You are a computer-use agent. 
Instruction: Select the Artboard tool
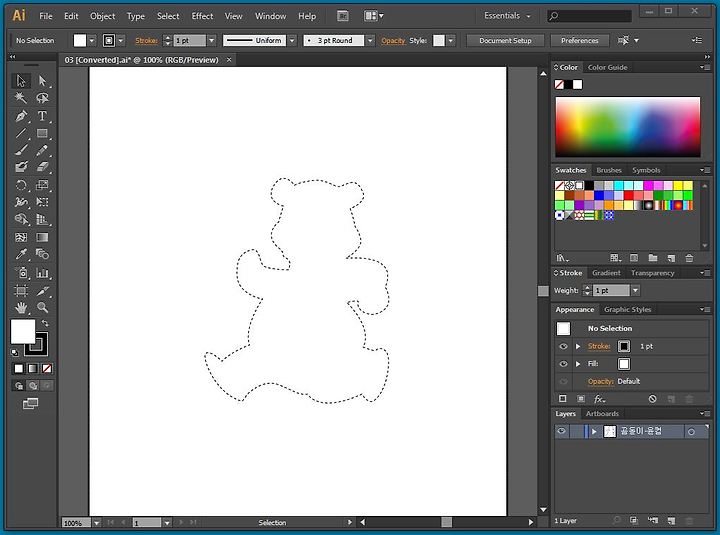point(21,290)
